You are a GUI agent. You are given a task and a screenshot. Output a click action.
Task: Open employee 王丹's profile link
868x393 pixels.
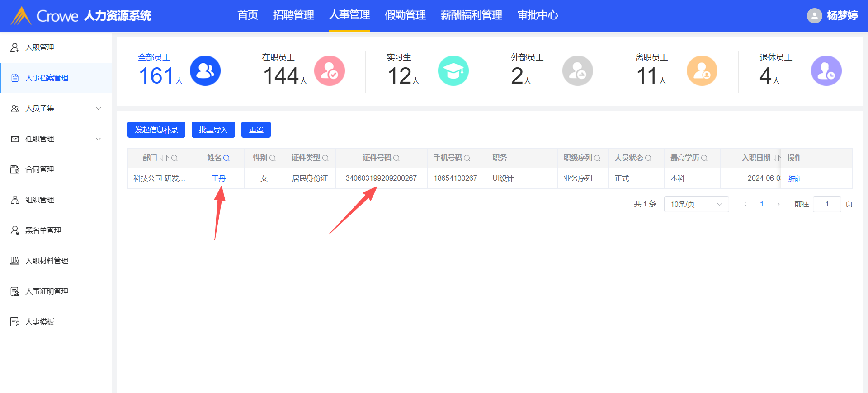point(219,178)
